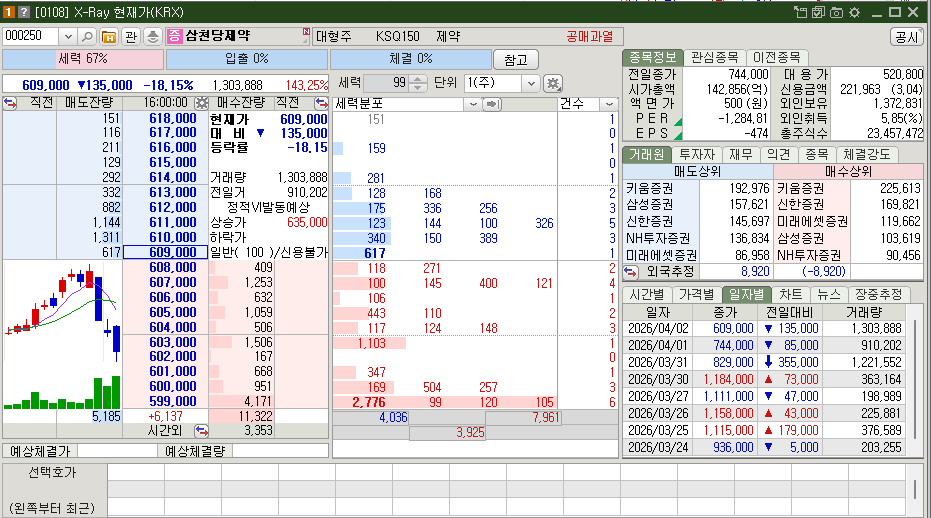Image resolution: width=931 pixels, height=518 pixels.
Task: Click the checklist copy icon in title bar
Action: [818, 12]
